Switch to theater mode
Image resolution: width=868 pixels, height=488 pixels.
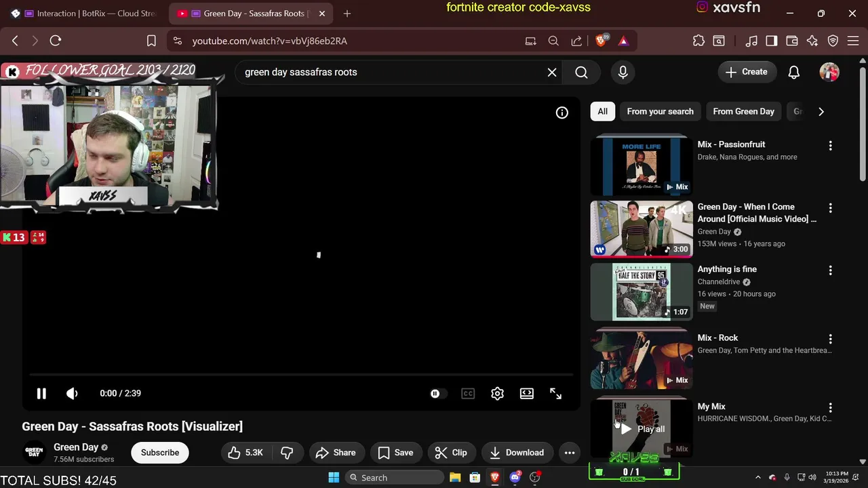click(x=526, y=393)
